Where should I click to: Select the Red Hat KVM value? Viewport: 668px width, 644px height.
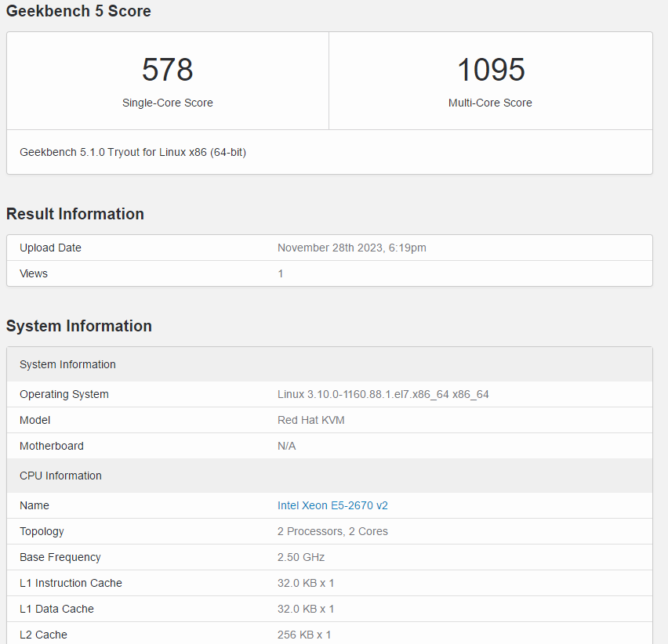(311, 420)
